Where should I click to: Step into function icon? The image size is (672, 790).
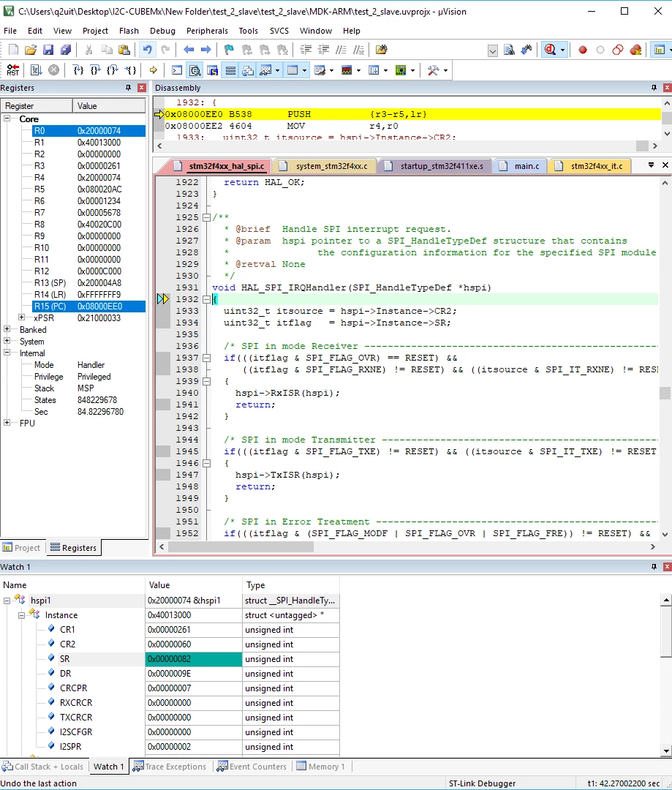coord(78,70)
